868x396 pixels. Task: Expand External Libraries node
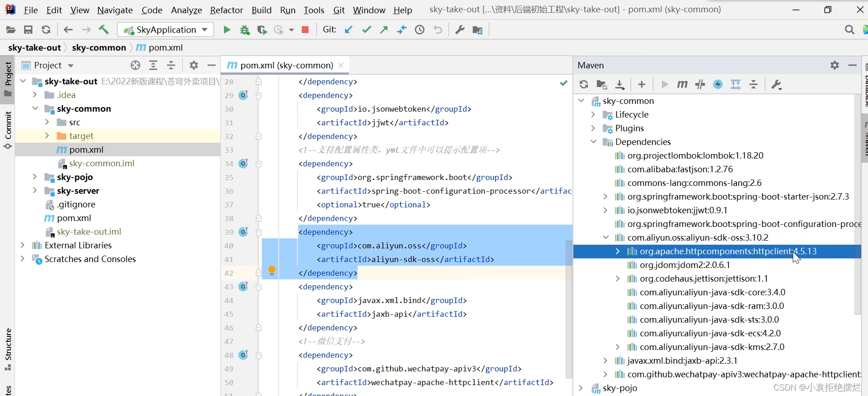click(22, 245)
